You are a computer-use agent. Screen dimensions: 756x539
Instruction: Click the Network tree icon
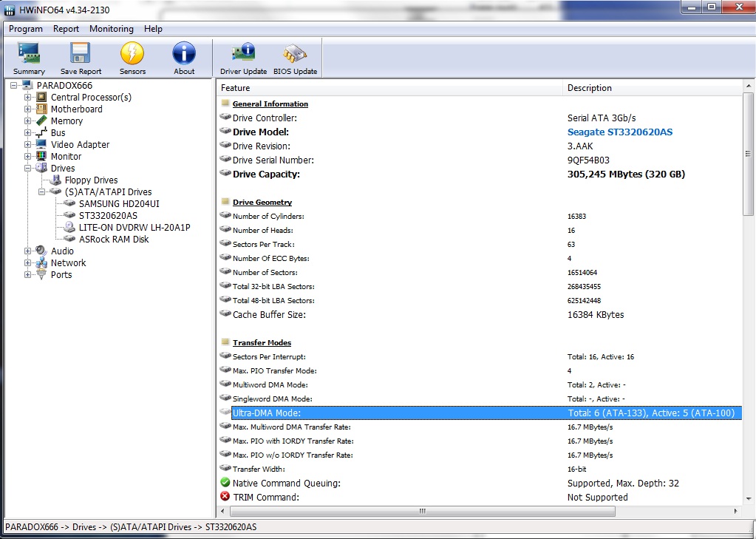pos(42,262)
